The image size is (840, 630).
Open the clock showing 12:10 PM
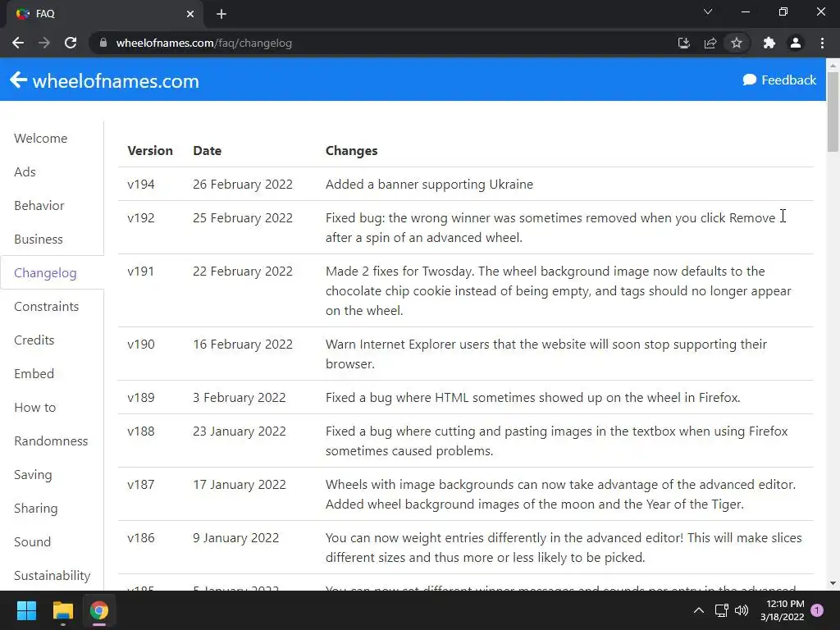pos(785,604)
